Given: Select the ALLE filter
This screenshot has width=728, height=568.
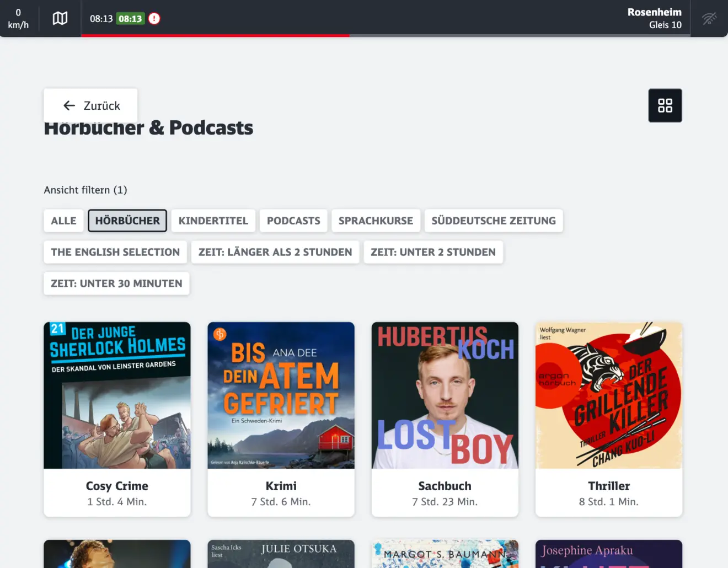Looking at the screenshot, I should tap(63, 221).
